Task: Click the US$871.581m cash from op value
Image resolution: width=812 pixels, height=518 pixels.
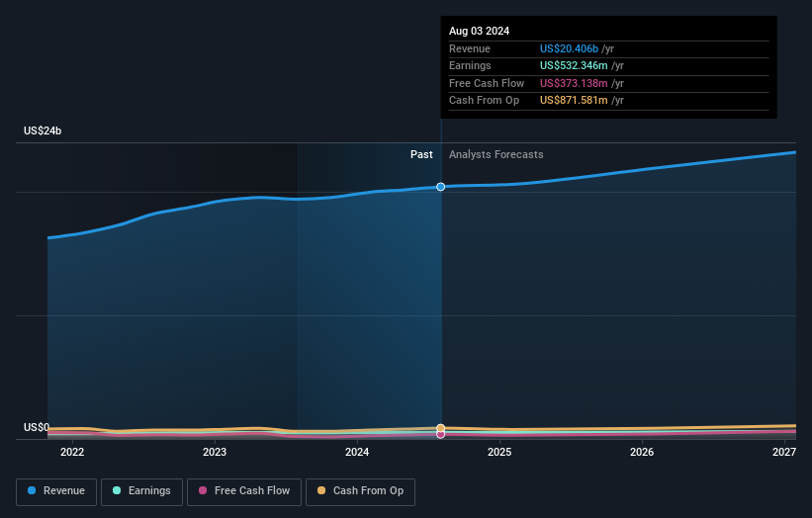Action: point(574,101)
